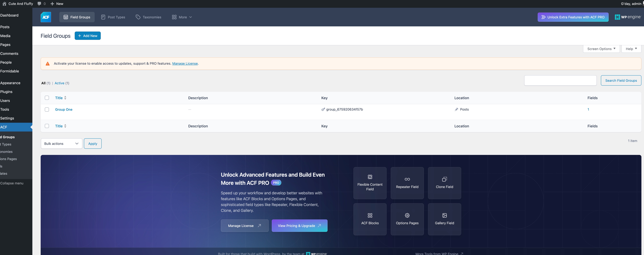Open Plugins in the sidebar menu
The width and height of the screenshot is (644, 255).
(x=16, y=92)
